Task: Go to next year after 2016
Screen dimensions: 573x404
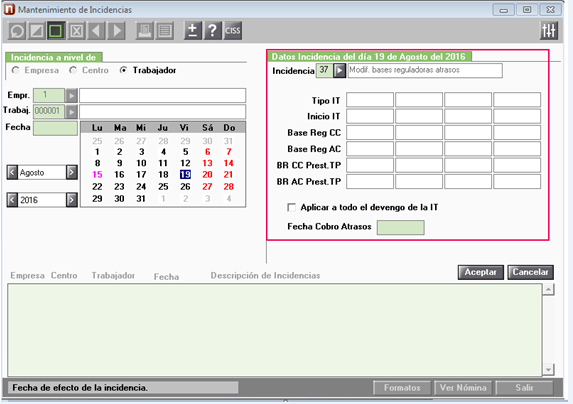Action: 72,200
